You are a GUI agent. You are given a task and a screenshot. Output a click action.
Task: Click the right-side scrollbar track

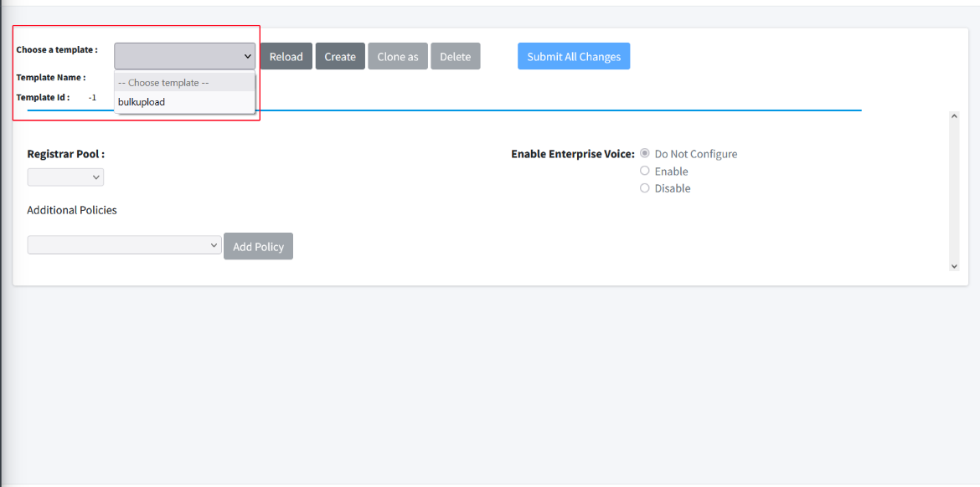point(954,192)
